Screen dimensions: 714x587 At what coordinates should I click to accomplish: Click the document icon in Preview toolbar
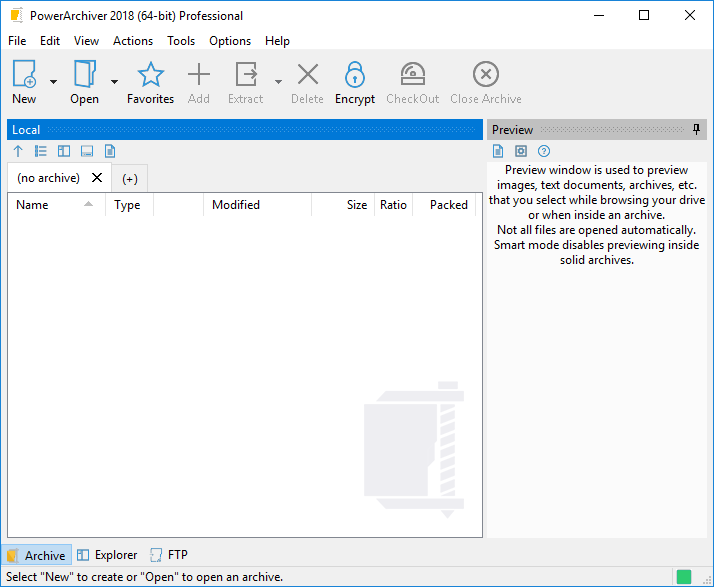(x=498, y=151)
